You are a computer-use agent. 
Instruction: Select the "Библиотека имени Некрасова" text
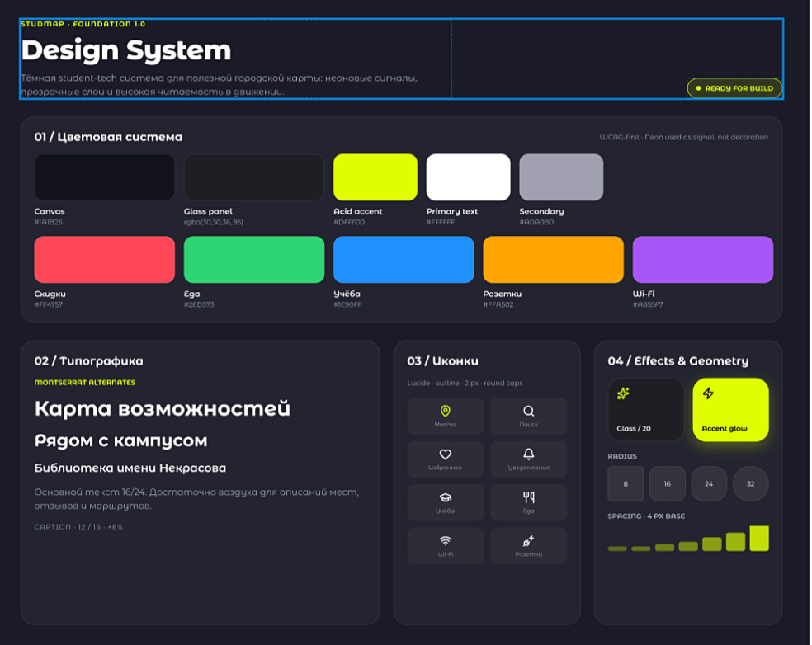pyautogui.click(x=130, y=468)
